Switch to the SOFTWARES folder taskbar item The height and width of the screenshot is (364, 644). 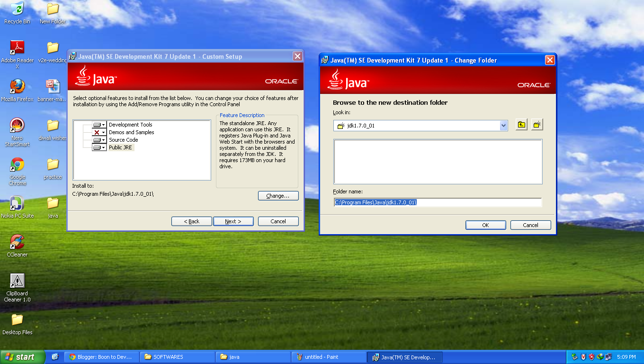(x=178, y=357)
